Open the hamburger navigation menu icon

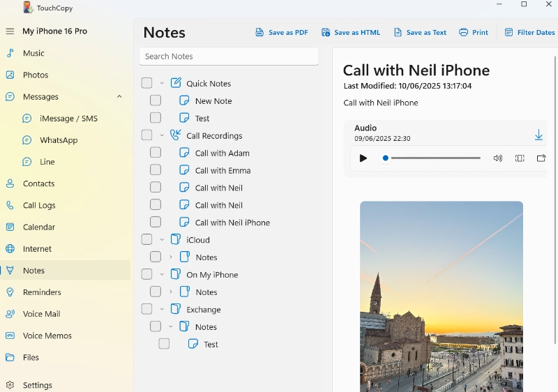point(10,31)
